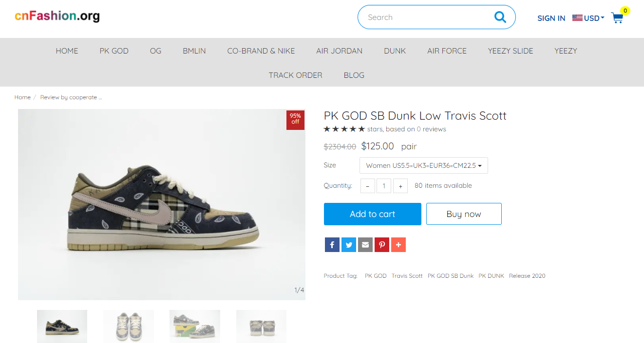Share product via email icon
644x343 pixels.
tap(365, 245)
